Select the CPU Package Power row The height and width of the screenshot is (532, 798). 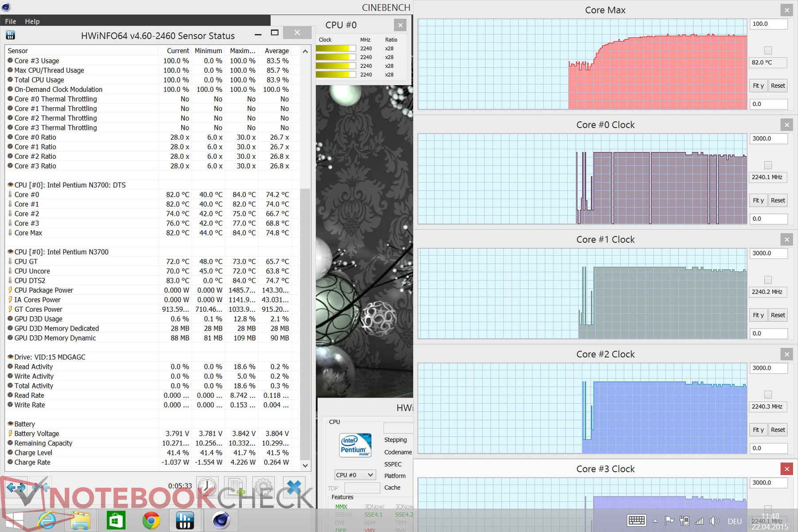pos(152,290)
